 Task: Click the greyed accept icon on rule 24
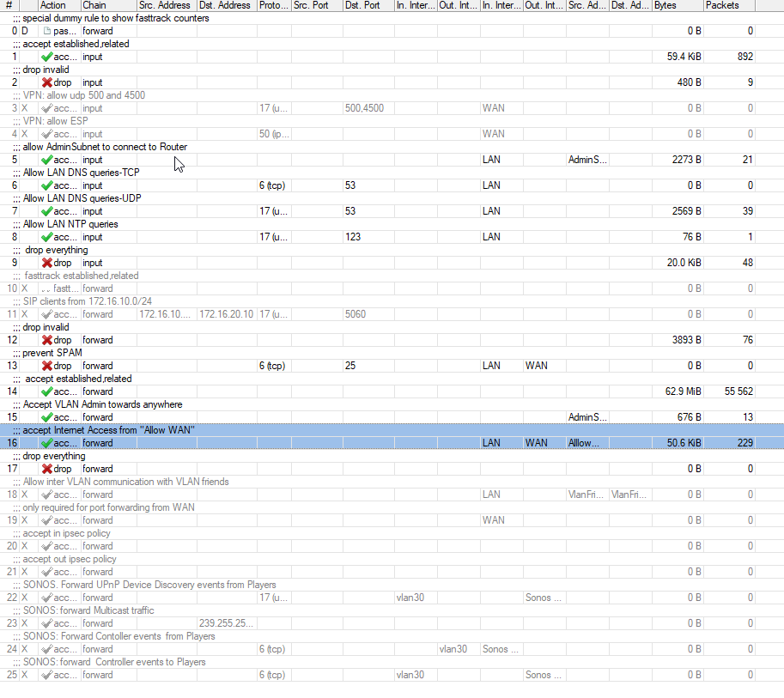47,649
